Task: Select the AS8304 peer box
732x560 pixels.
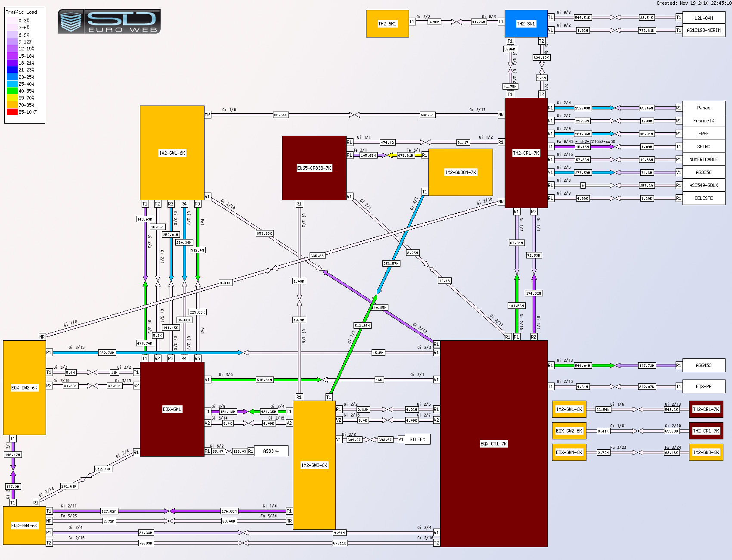Action: pyautogui.click(x=271, y=451)
